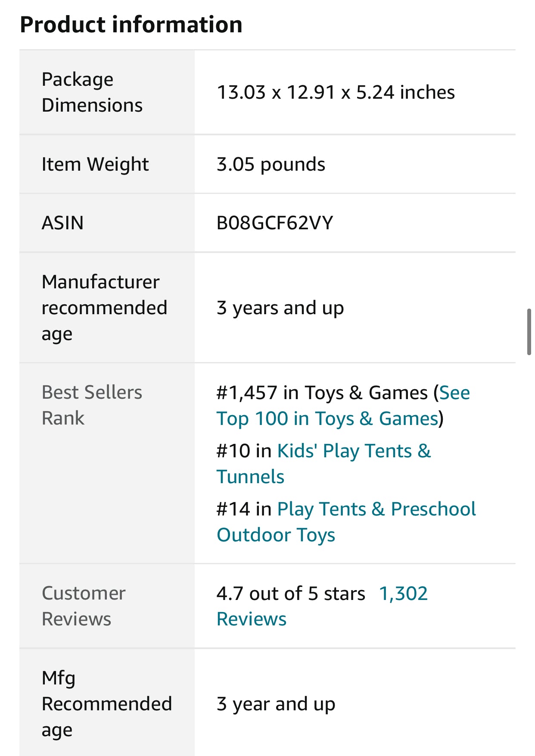Click the #1,457 in Toys & Games text
Screen dimensions: 535x756
[x=322, y=393]
